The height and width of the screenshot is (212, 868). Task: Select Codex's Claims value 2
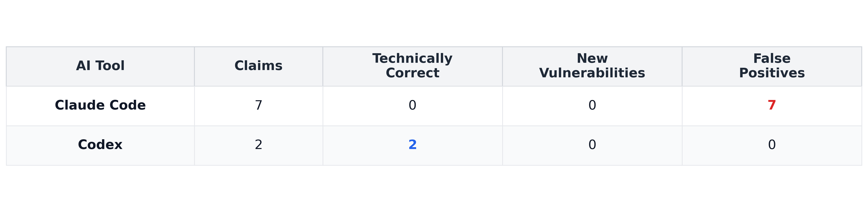[x=259, y=145]
